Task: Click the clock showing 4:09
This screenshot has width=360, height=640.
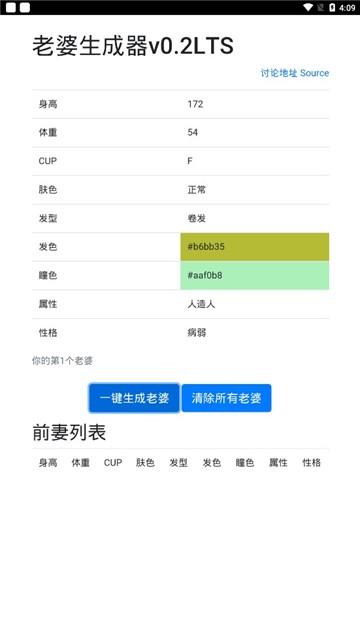Action: 347,7
